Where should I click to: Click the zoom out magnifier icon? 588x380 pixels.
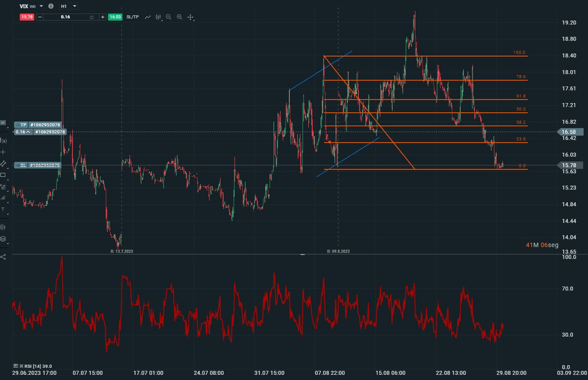point(168,17)
